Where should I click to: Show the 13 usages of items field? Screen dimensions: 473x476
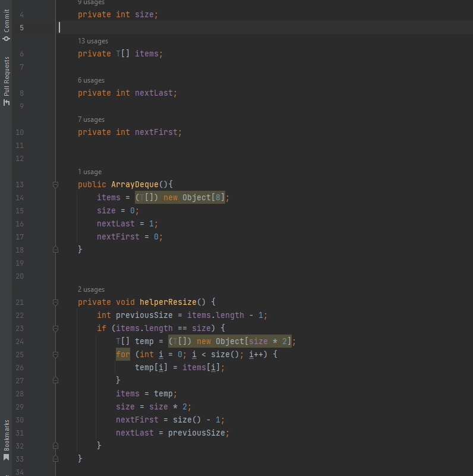pos(93,41)
